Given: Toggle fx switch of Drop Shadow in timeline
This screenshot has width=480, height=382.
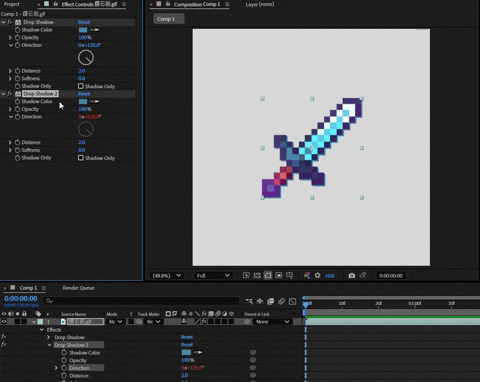Looking at the screenshot, I should pyautogui.click(x=4, y=337).
